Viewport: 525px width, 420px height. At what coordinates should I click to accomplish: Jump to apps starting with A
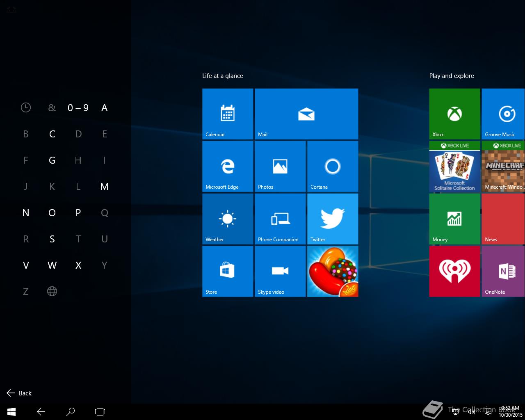pos(105,108)
